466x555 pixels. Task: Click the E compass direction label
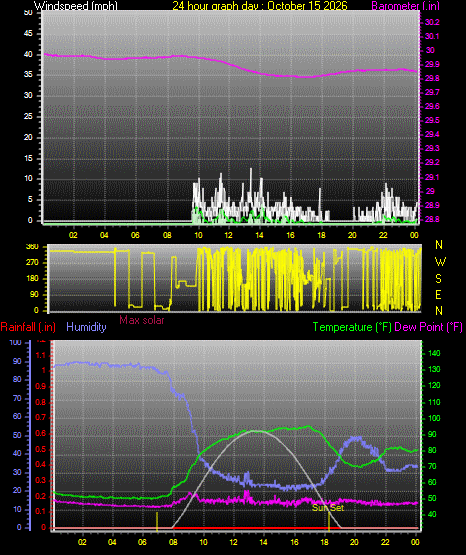pos(438,294)
